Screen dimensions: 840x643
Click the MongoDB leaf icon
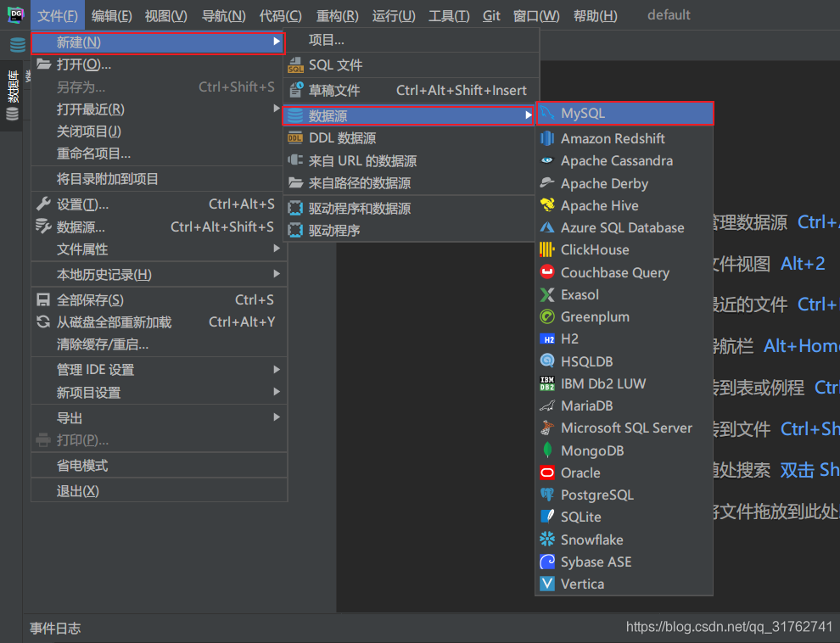pos(547,450)
